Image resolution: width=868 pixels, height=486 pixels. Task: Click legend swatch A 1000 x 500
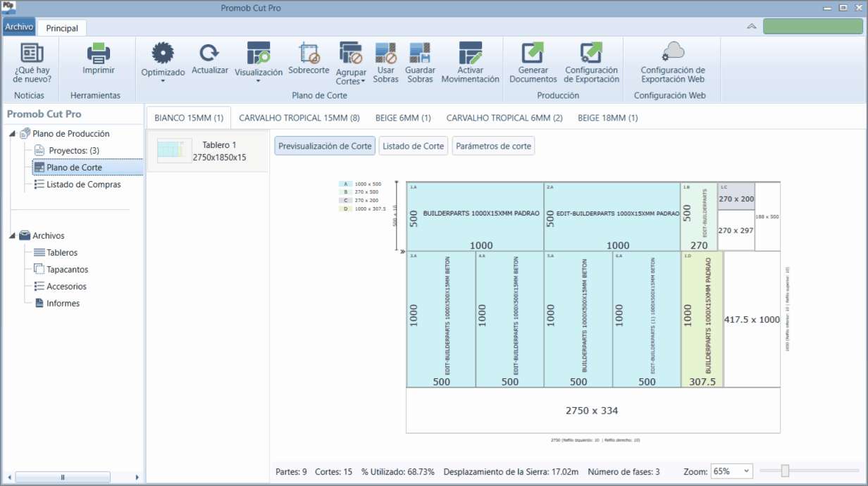pyautogui.click(x=345, y=184)
